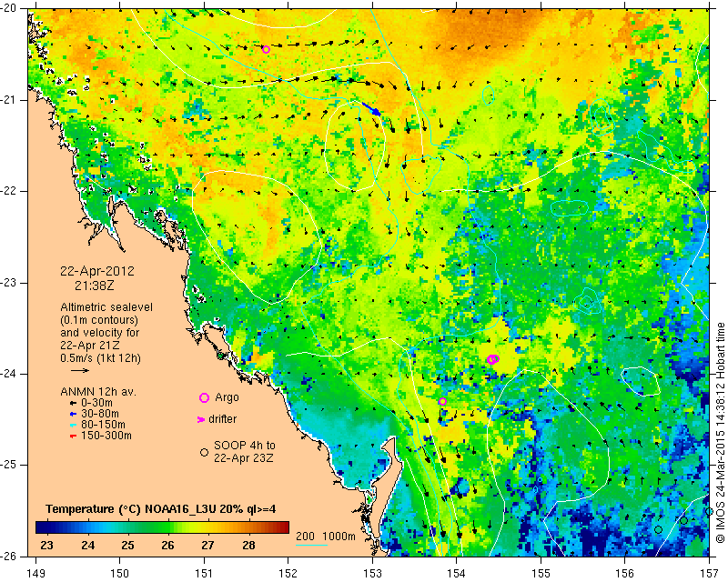This screenshot has height=582, width=728.
Task: Click the magenta drifter arrow legend symbol
Action: pos(200,419)
